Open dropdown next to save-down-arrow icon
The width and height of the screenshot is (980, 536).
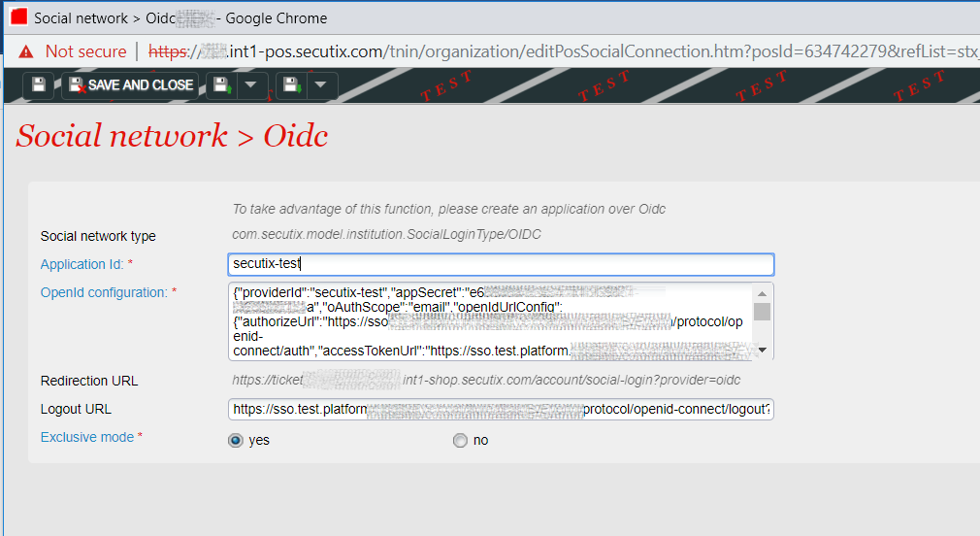tap(321, 85)
